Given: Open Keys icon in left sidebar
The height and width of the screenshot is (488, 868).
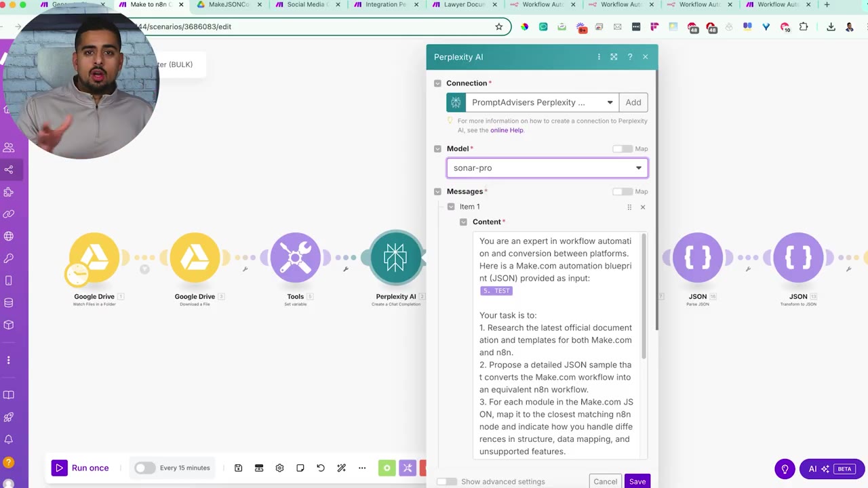Looking at the screenshot, I should (9, 258).
